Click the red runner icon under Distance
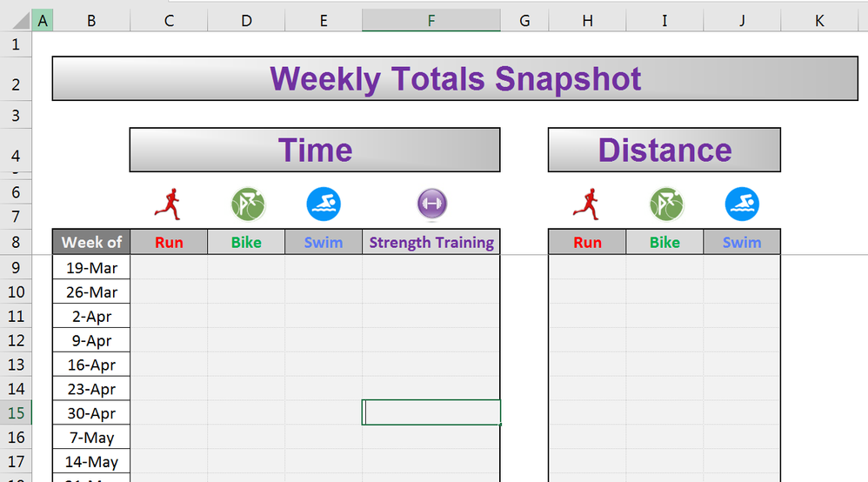Image resolution: width=868 pixels, height=482 pixels. 586,203
